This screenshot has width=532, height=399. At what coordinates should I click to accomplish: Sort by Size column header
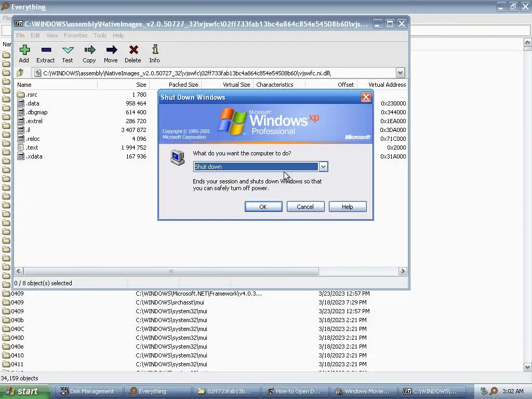(x=124, y=85)
